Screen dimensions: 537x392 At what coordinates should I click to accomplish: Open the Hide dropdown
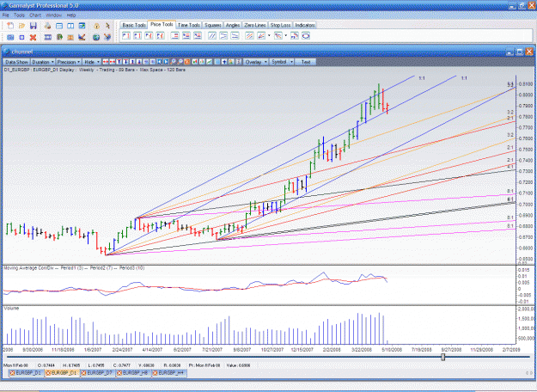pyautogui.click(x=92, y=62)
